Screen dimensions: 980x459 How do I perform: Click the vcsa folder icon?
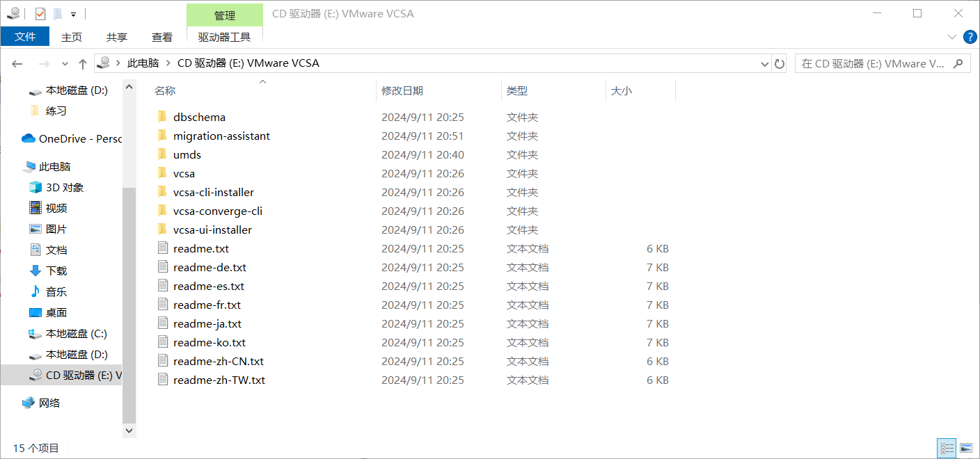[x=162, y=173]
